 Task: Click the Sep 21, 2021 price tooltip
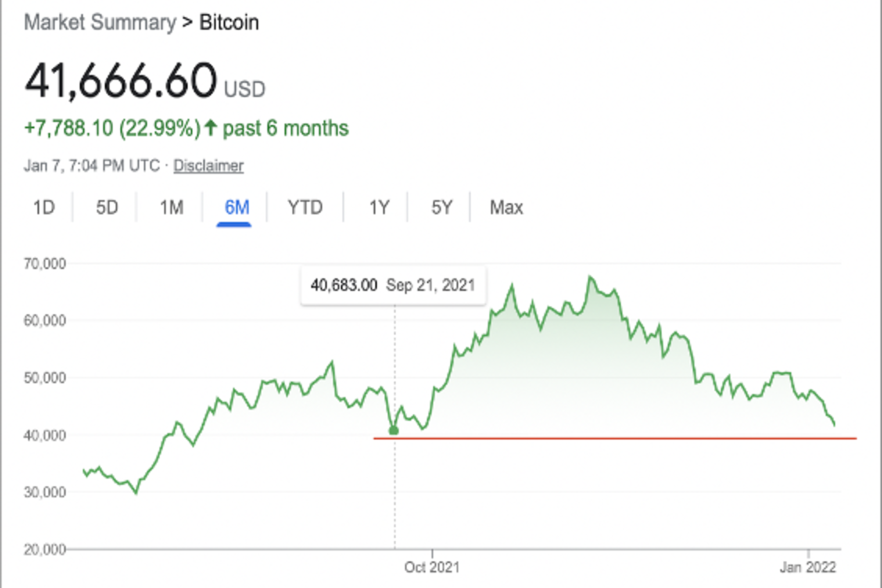392,284
